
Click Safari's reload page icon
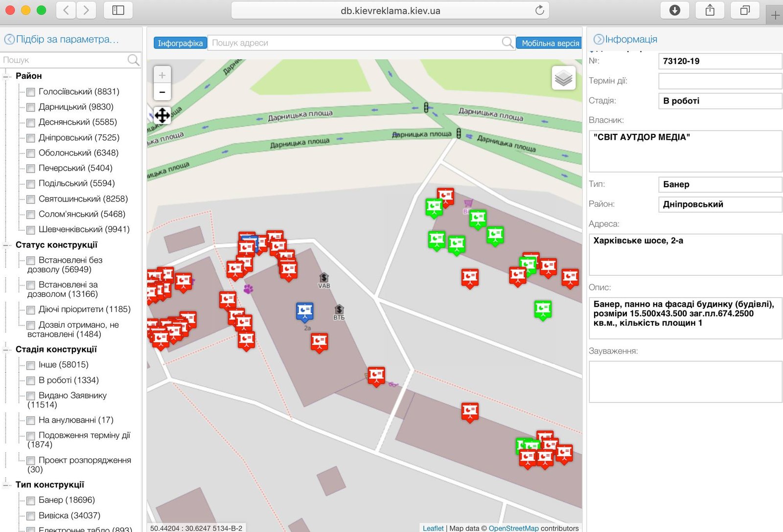(x=539, y=10)
